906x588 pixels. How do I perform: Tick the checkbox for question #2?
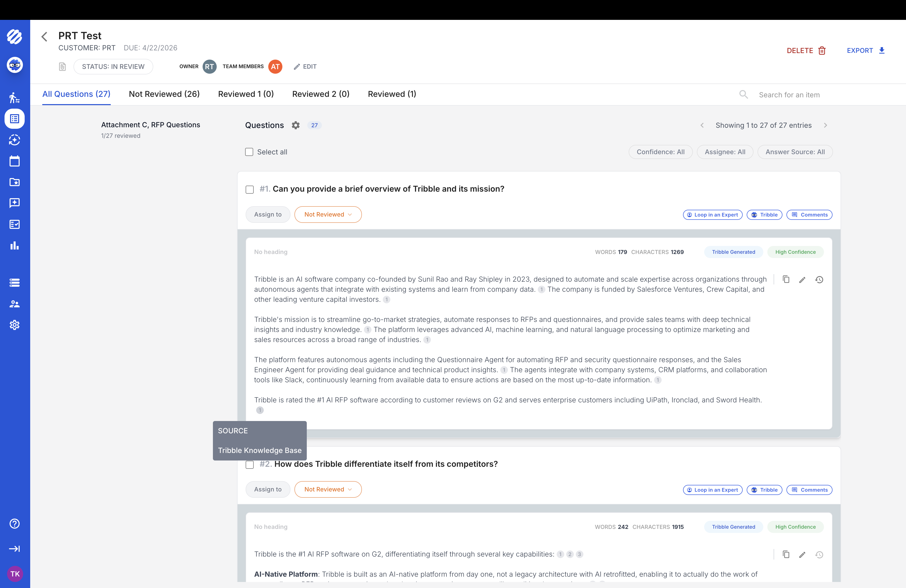[x=250, y=465]
